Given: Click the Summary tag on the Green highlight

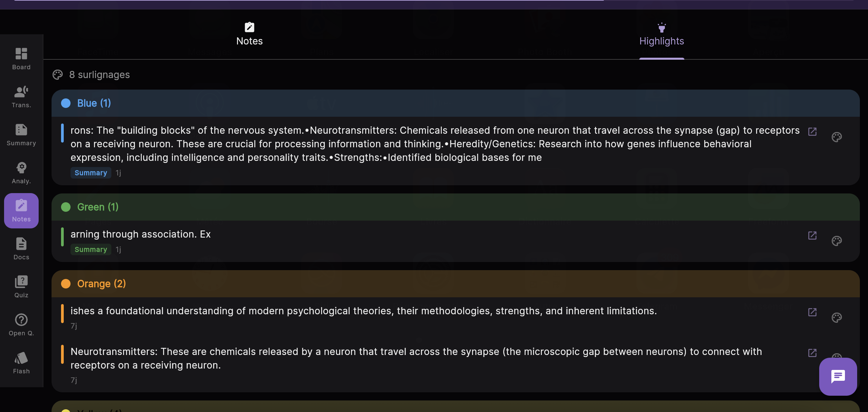Looking at the screenshot, I should click(x=91, y=249).
